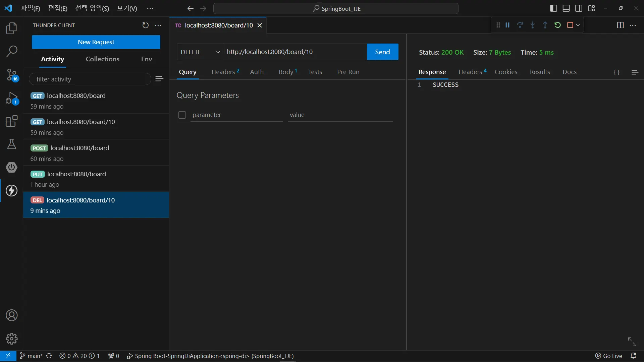Open the filter activity options menu
This screenshot has width=644, height=362.
pyautogui.click(x=159, y=79)
